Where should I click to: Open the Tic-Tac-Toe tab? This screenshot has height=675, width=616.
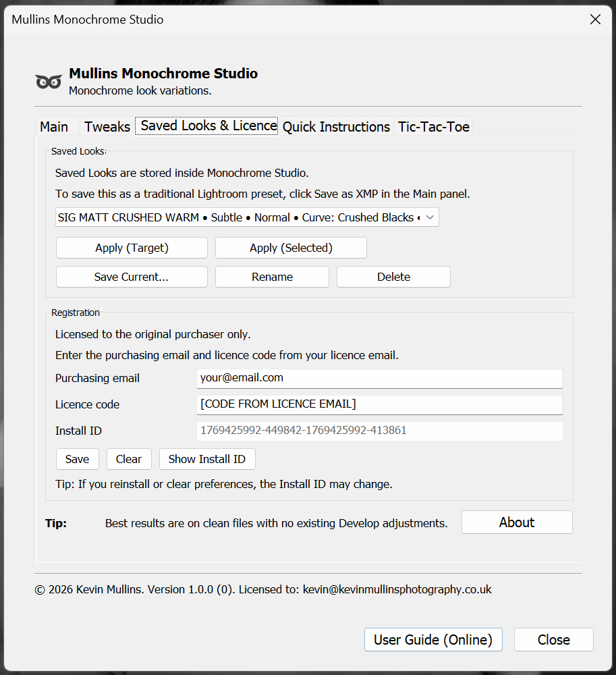tap(432, 126)
